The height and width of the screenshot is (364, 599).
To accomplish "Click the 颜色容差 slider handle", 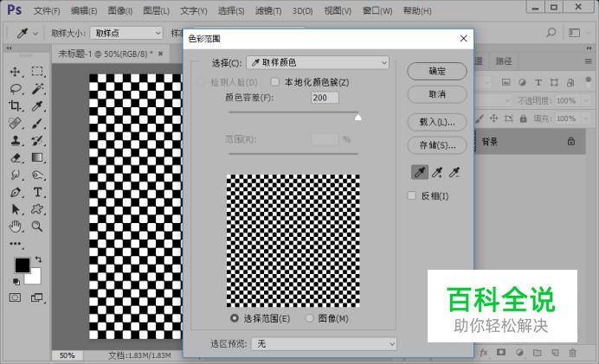I will coord(358,117).
